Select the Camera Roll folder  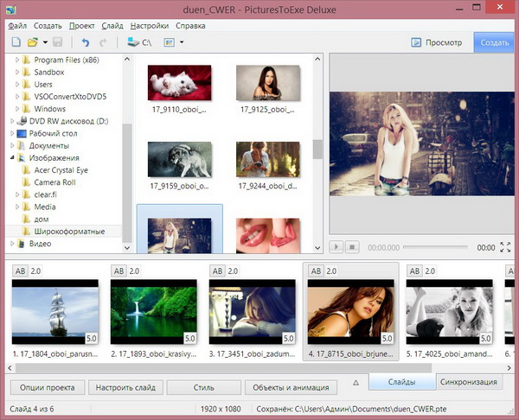coord(55,182)
